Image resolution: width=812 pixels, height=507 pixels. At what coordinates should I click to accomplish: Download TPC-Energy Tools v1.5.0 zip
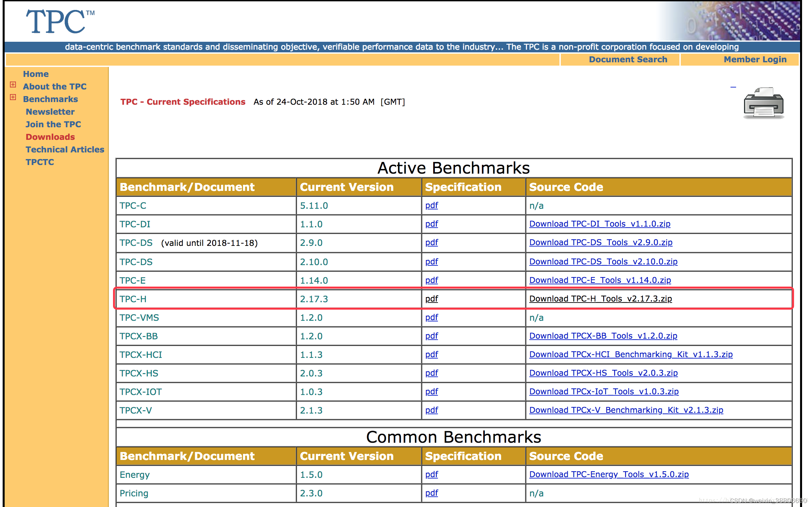pyautogui.click(x=609, y=474)
